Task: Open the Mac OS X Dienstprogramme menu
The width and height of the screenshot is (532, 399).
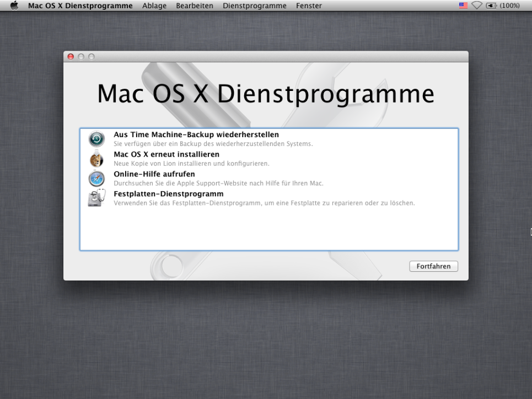Action: (80, 6)
